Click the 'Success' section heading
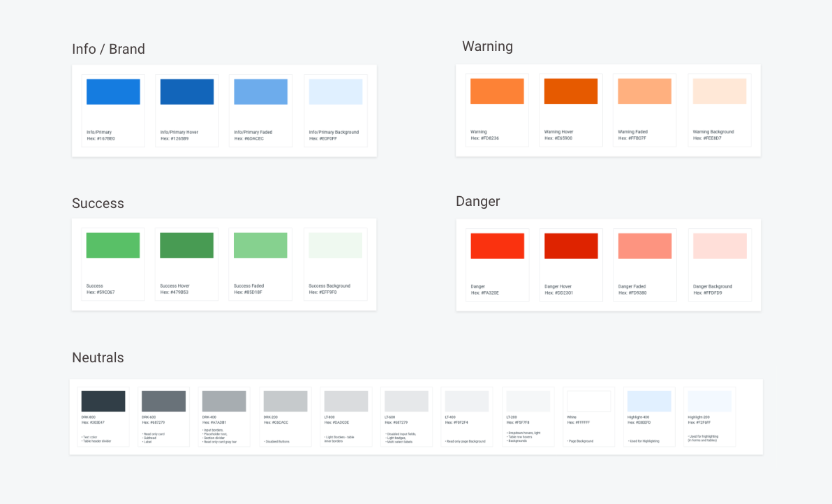832x504 pixels. [98, 203]
